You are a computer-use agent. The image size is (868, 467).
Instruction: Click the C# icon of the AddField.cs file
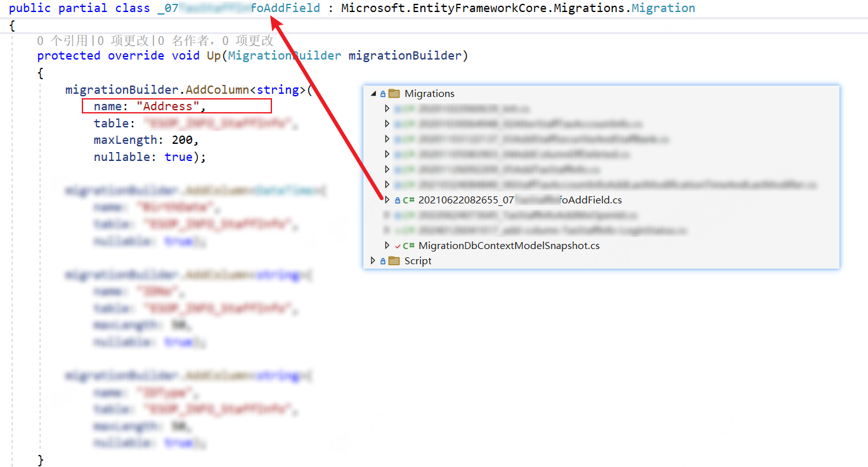point(408,200)
